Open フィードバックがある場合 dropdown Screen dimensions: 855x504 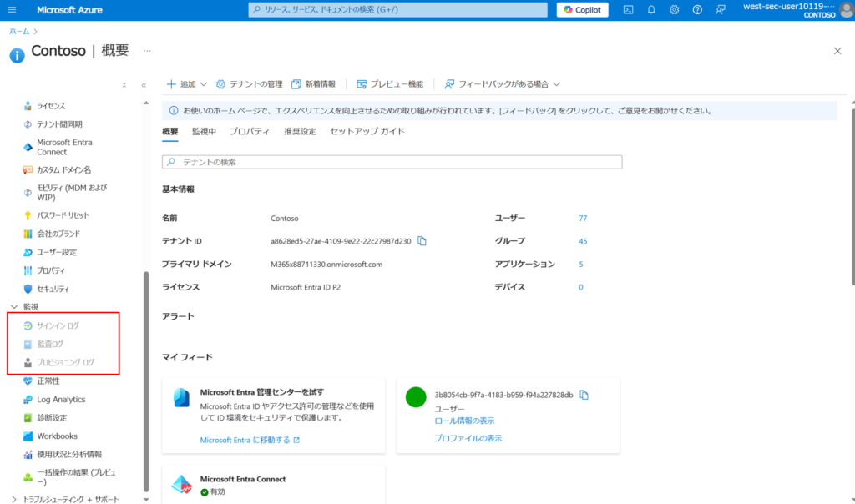502,84
